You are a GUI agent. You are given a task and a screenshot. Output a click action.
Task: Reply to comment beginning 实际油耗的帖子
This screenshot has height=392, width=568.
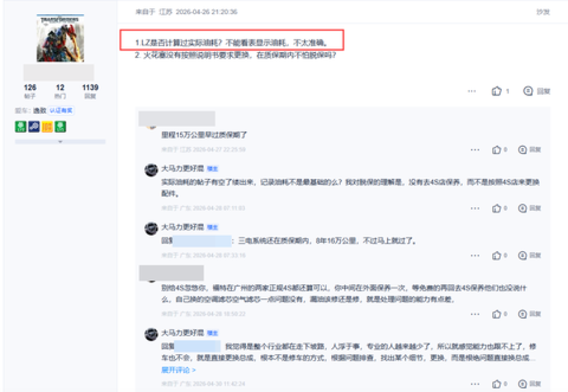coord(529,208)
